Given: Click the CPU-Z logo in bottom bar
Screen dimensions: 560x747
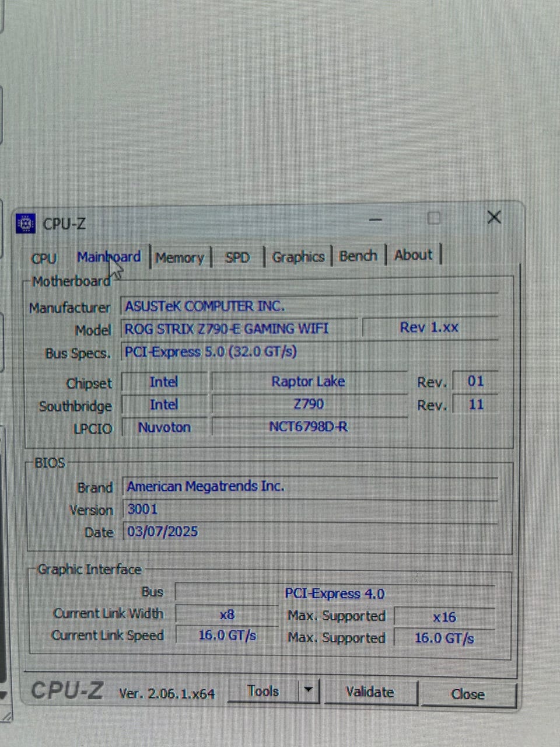Looking at the screenshot, I should pos(66,690).
